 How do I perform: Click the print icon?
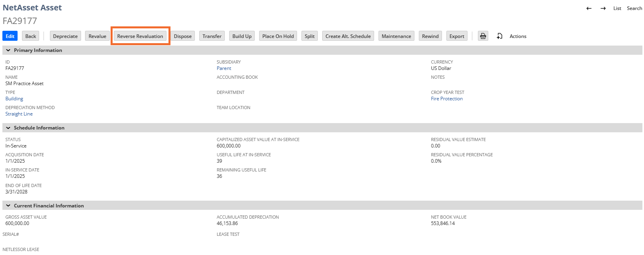pos(483,36)
